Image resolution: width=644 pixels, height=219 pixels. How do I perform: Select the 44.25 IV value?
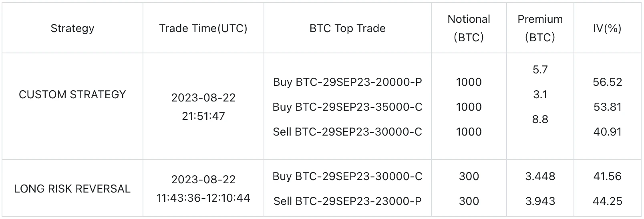(x=608, y=201)
